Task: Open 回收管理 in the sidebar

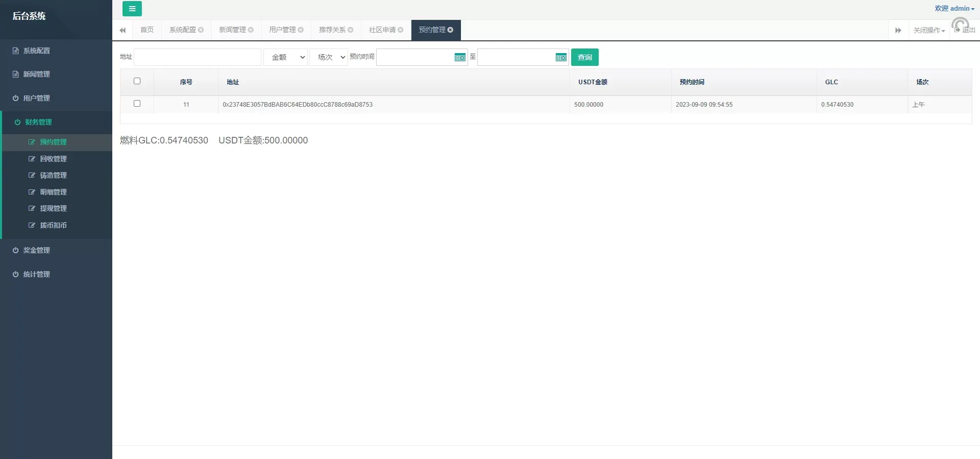Action: [53, 159]
